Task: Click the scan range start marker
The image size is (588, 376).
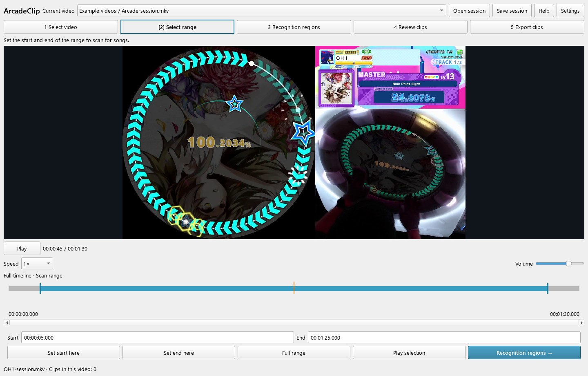Action: (40, 289)
